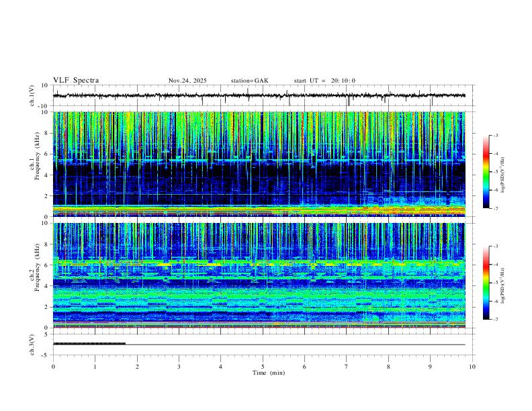The image size is (532, 411).
Task: Click the 'station=GAK' label
Action: click(x=249, y=81)
